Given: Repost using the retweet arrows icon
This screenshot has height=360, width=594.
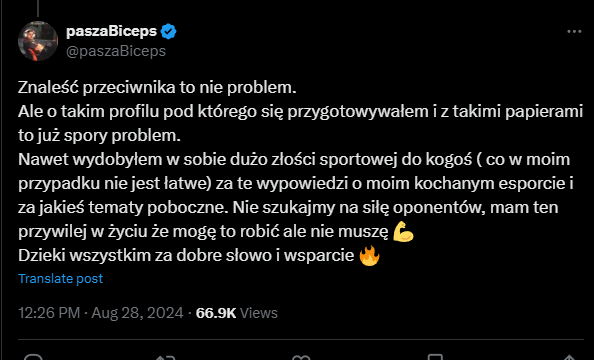Looking at the screenshot, I should tap(166, 357).
